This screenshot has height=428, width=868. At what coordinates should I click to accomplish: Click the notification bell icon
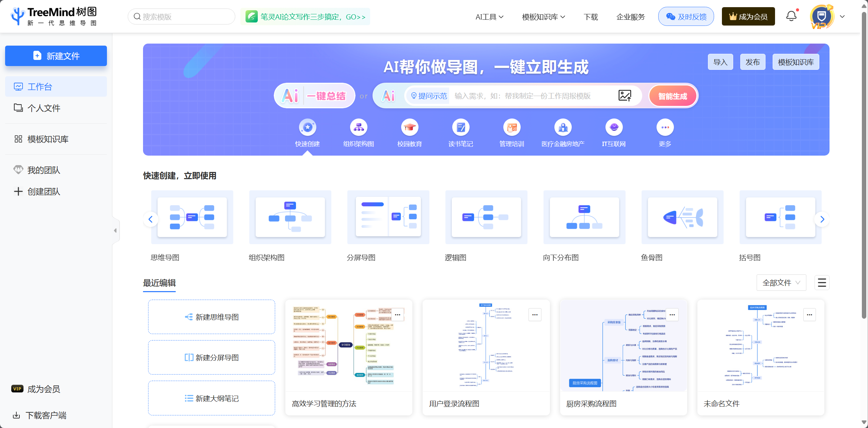[x=791, y=16]
